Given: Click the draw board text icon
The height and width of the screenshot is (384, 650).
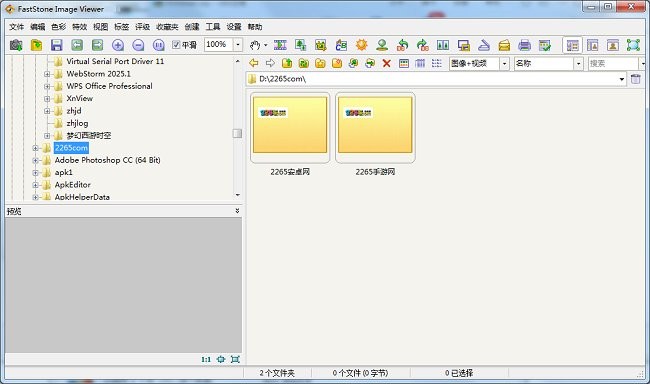Looking at the screenshot, I should (x=341, y=45).
